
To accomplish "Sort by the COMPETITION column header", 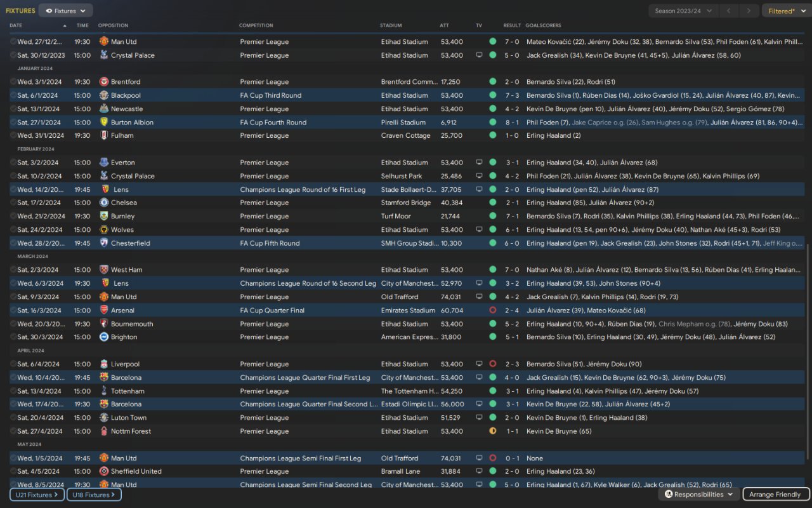I will [256, 25].
